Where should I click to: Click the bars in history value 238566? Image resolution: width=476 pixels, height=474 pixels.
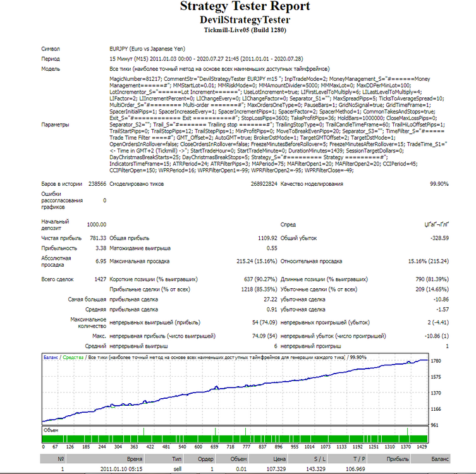point(97,184)
